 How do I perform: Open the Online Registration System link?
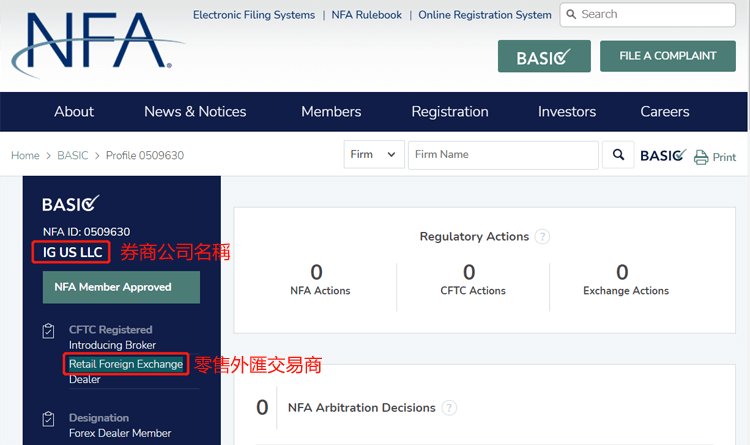point(485,15)
